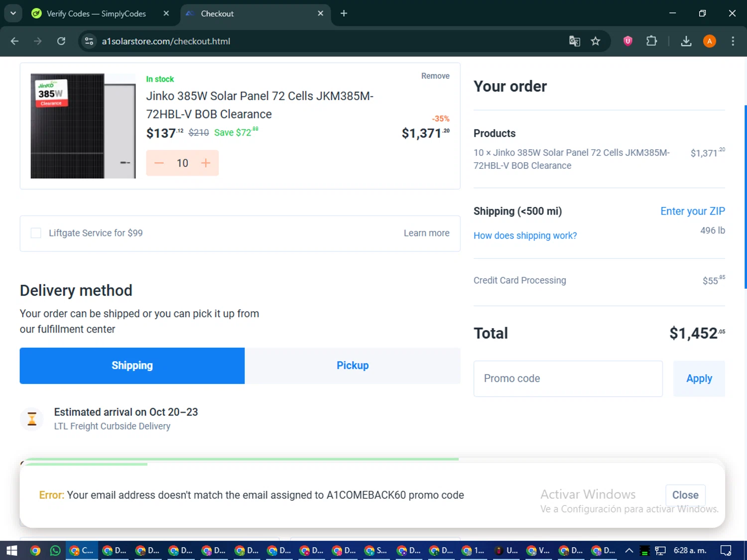747x560 pixels.
Task: Enable Liftgate Service for $99 checkbox
Action: pyautogui.click(x=36, y=233)
